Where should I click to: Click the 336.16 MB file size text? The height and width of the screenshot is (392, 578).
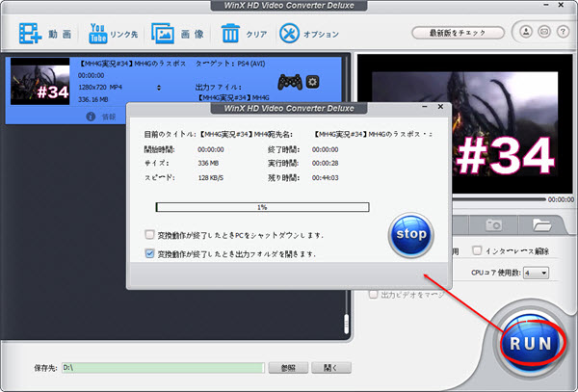[x=92, y=99]
